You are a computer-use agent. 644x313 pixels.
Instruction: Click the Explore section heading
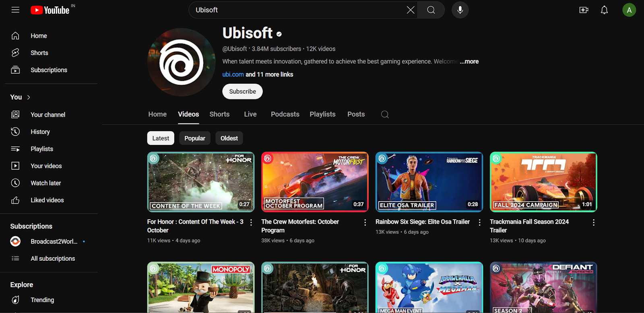[x=22, y=284]
